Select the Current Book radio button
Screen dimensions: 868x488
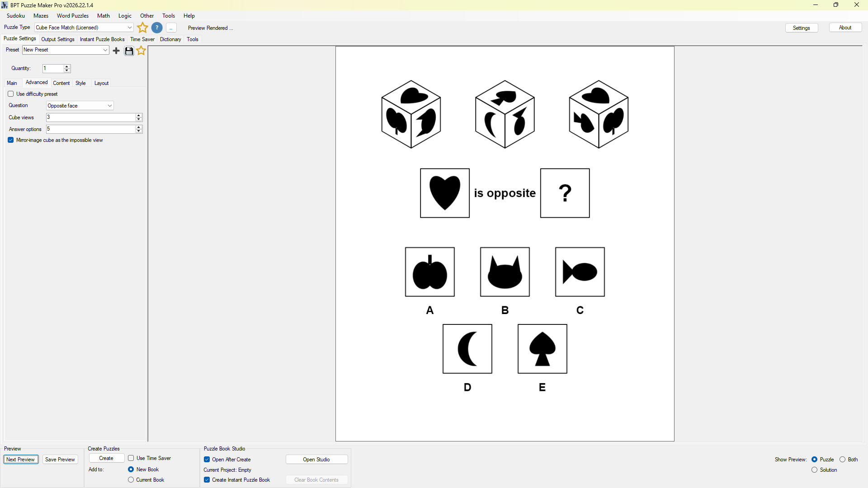click(x=131, y=480)
